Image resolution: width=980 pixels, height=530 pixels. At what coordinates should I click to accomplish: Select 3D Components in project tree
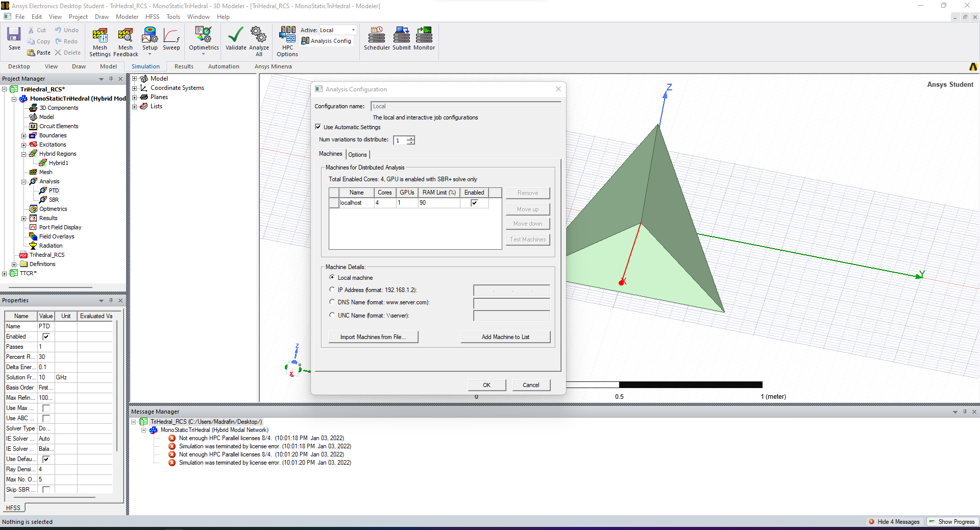coord(59,108)
